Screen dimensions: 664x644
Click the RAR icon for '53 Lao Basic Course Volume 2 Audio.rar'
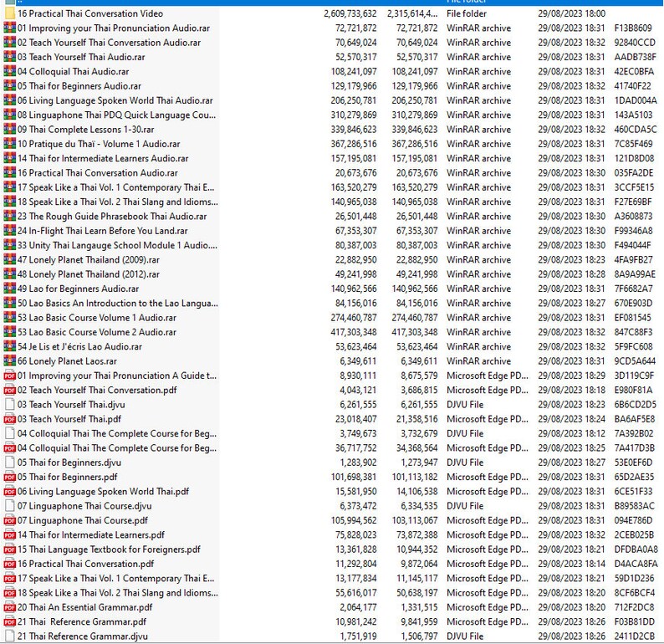click(x=10, y=332)
